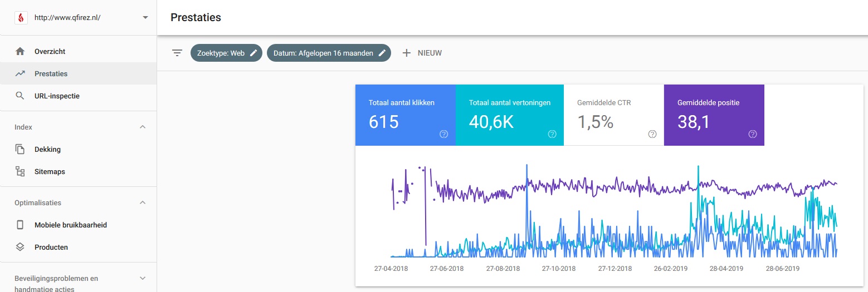Viewport: 868px width, 292px height.
Task: Click help icon on Totaal aantal vertoningen
Action: click(x=552, y=134)
